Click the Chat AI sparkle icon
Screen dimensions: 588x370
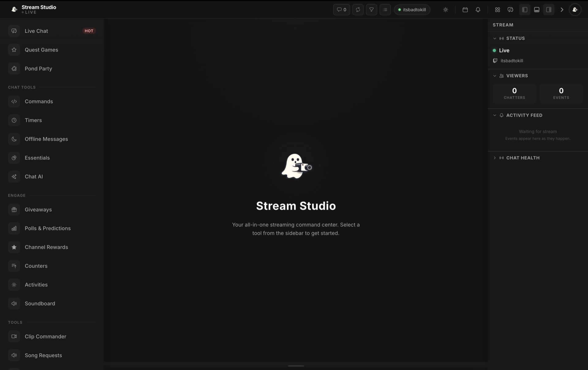click(14, 176)
